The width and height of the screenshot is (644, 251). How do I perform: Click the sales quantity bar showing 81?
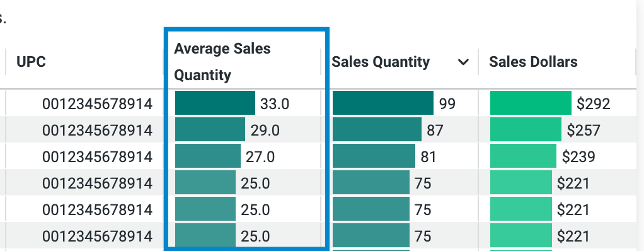[x=374, y=156]
